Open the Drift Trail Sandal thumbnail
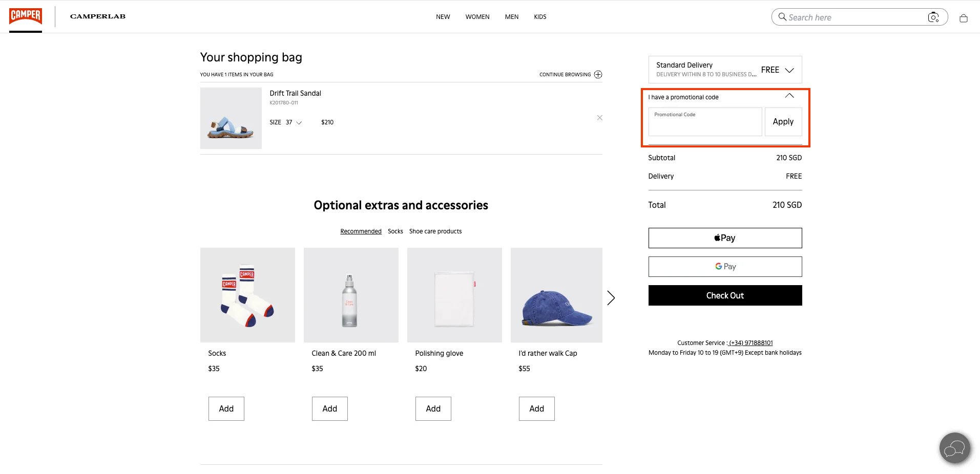 (231, 118)
